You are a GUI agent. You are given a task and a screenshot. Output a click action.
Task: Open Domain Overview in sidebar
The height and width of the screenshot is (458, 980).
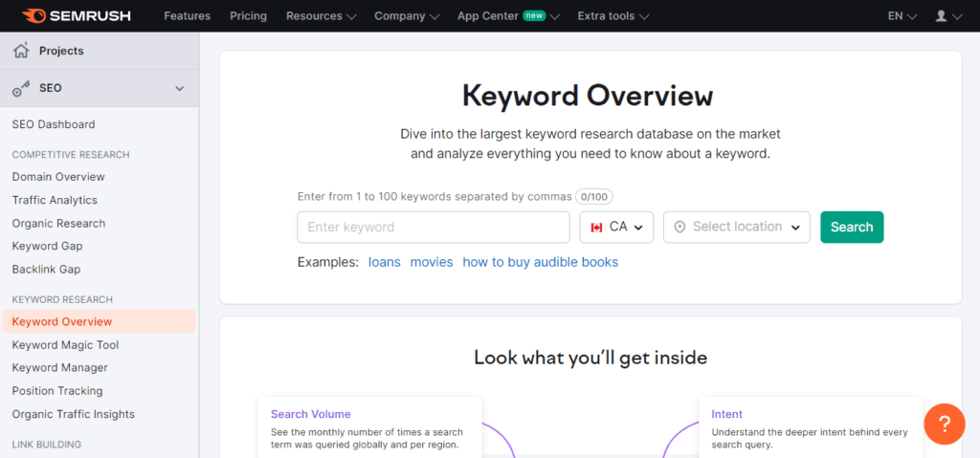58,177
